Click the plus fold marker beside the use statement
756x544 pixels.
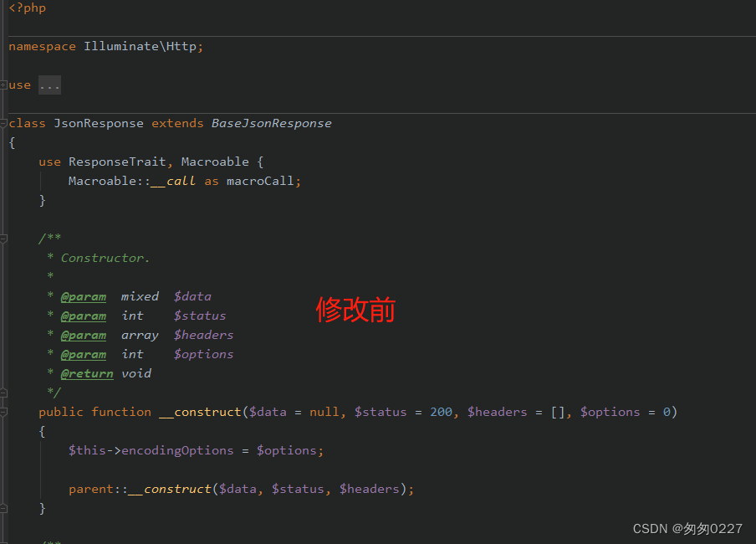(x=3, y=85)
